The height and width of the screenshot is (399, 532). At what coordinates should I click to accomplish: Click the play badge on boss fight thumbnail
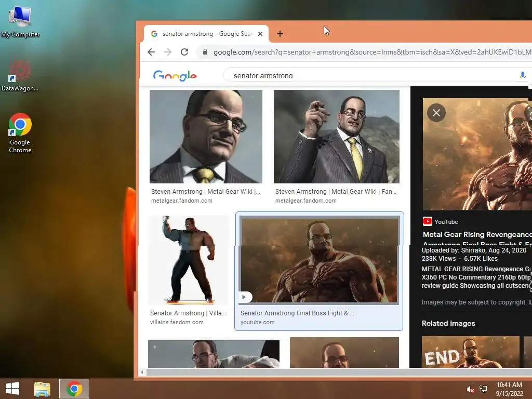click(x=245, y=297)
